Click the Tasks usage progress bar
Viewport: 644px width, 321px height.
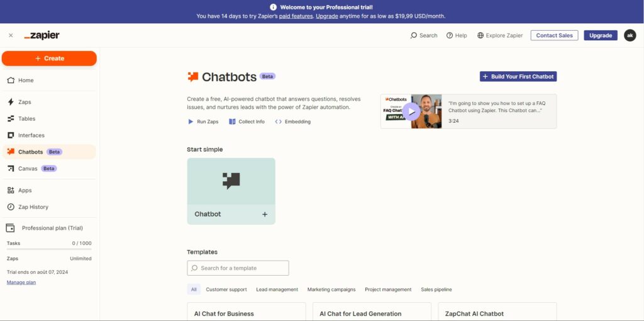click(49, 249)
